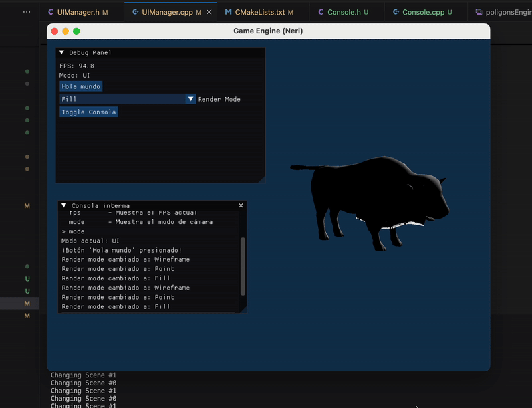Close the Consola interna panel
Viewport: 532px width, 408px height.
241,206
